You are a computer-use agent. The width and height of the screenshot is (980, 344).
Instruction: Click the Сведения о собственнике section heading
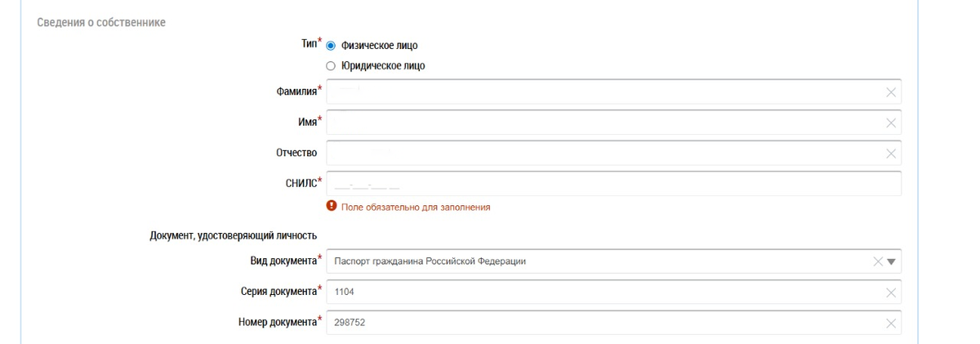coord(101,22)
